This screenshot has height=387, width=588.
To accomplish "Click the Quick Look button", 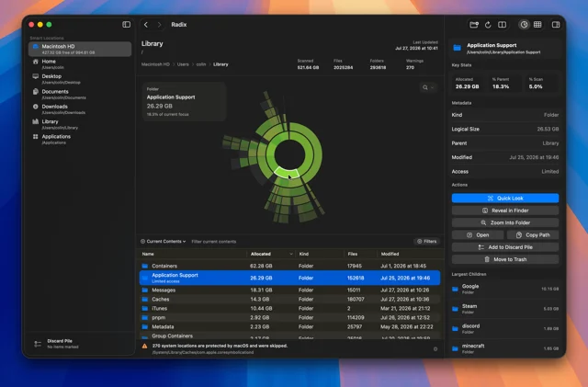I will tap(505, 199).
